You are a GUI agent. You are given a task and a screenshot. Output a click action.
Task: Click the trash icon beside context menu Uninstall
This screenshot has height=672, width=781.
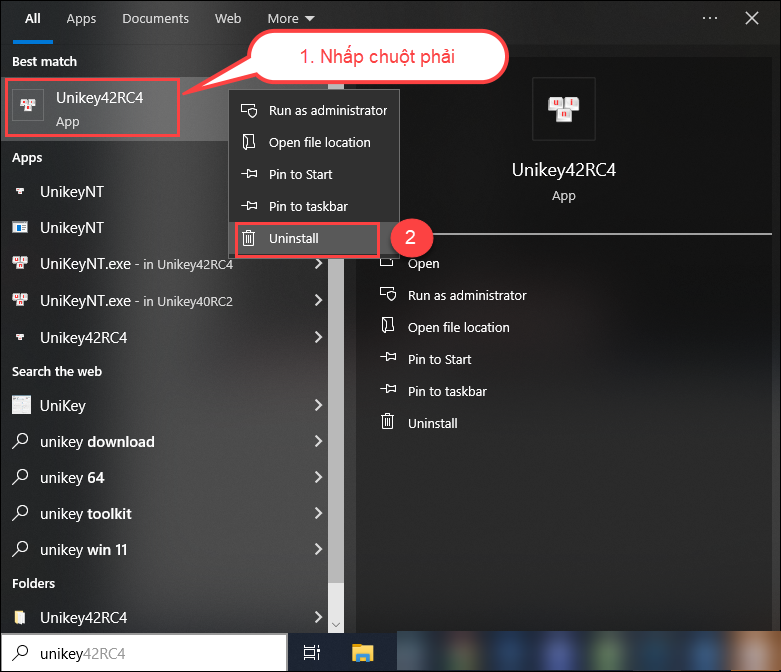(249, 238)
